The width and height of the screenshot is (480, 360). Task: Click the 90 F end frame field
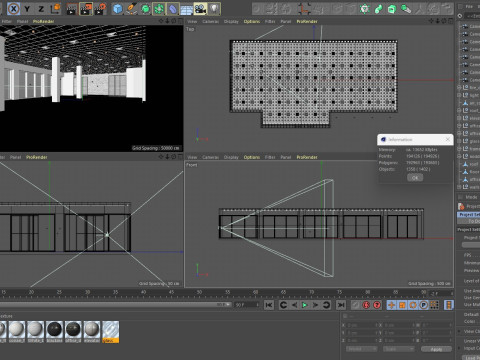pos(247,305)
